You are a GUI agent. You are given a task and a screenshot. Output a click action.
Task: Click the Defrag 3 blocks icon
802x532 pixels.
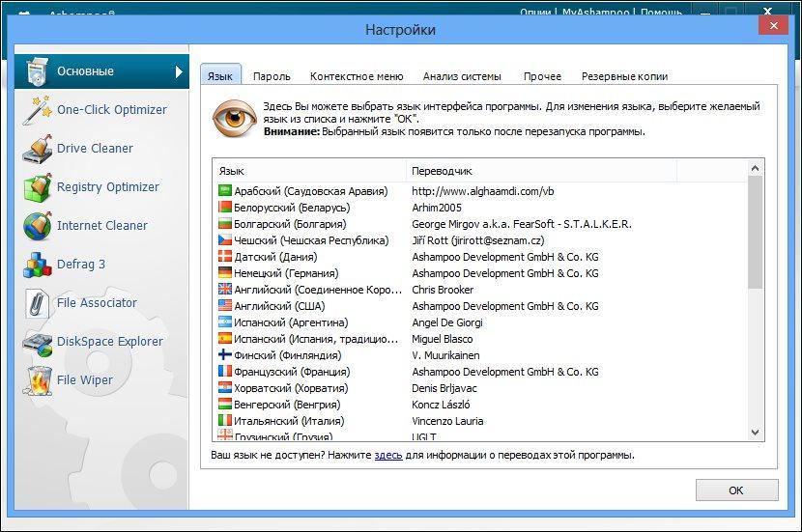click(x=38, y=265)
